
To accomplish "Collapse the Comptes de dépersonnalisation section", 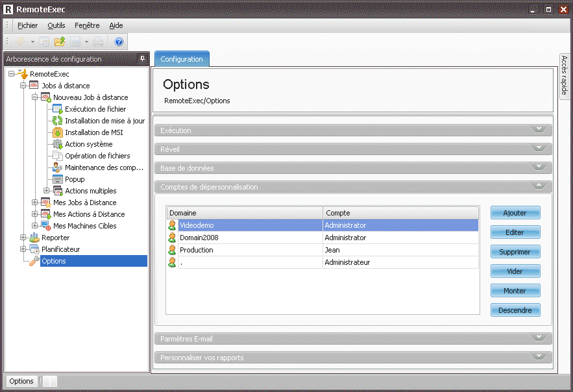I will [x=539, y=186].
